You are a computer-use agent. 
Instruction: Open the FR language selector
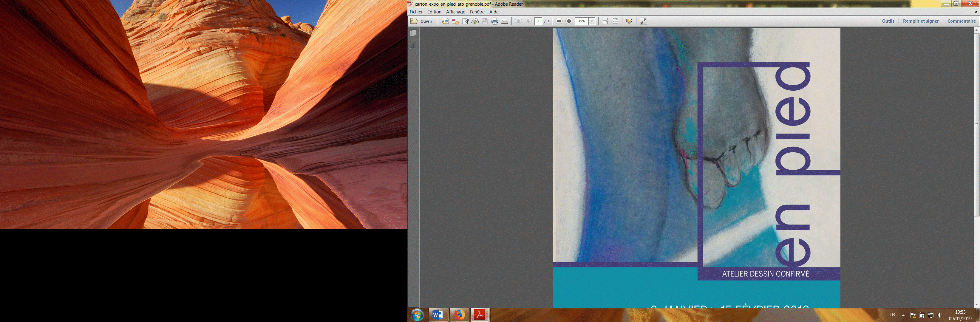point(892,314)
